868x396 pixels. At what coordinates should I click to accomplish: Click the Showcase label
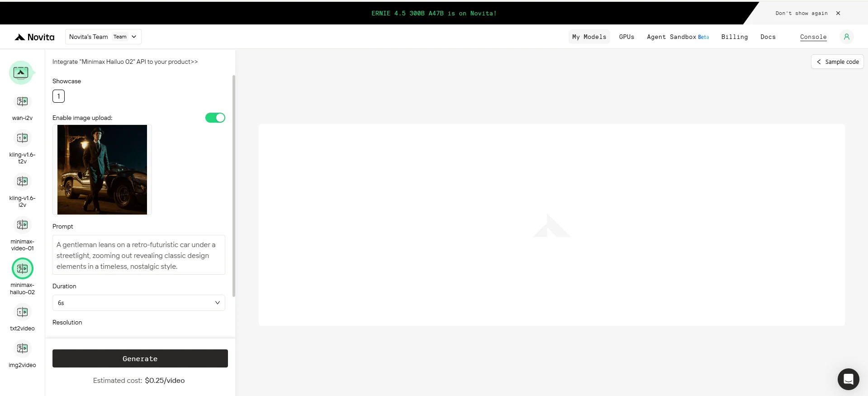pos(66,81)
